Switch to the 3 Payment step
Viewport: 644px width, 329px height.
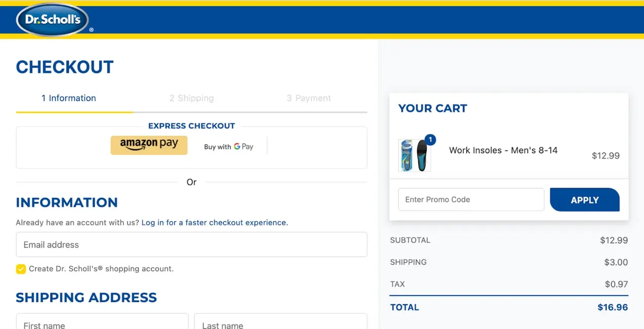[309, 98]
